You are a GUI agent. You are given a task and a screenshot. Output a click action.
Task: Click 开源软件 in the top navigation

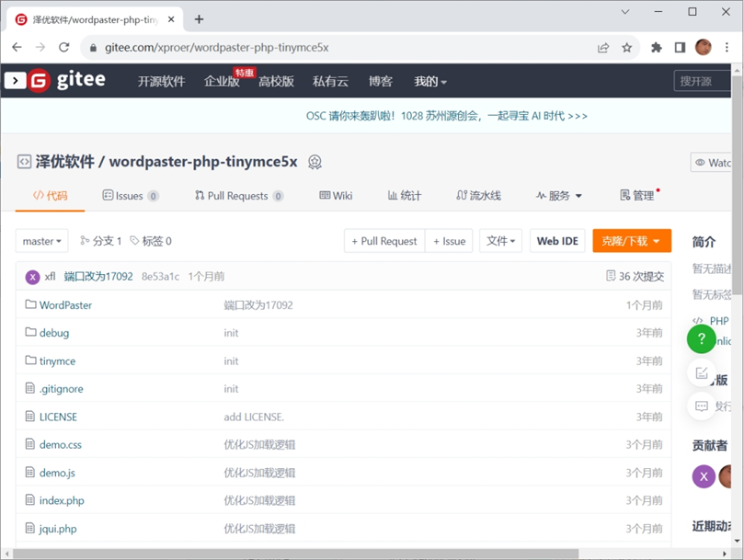click(x=161, y=81)
